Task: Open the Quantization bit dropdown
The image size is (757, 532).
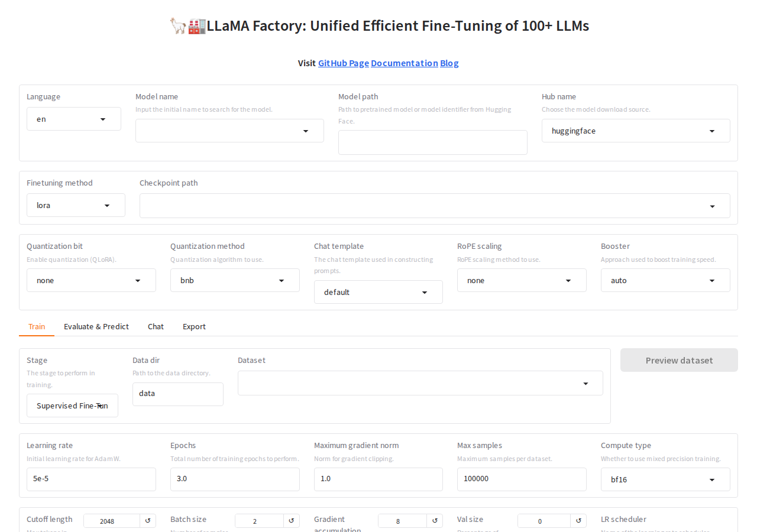Action: (91, 280)
